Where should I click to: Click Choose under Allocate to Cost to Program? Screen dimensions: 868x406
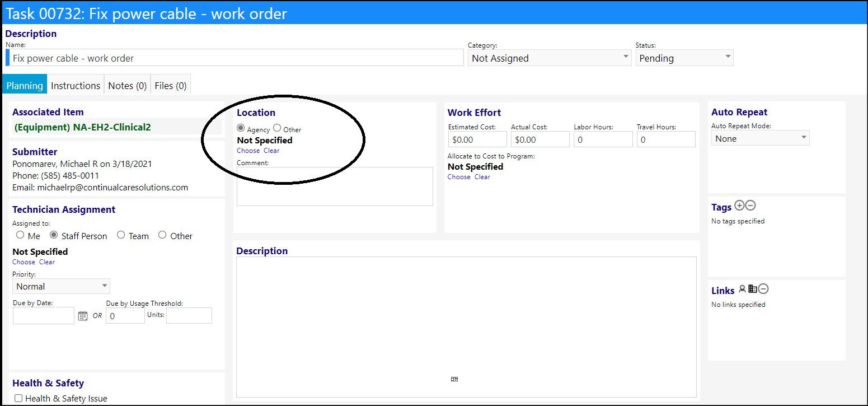(x=459, y=177)
